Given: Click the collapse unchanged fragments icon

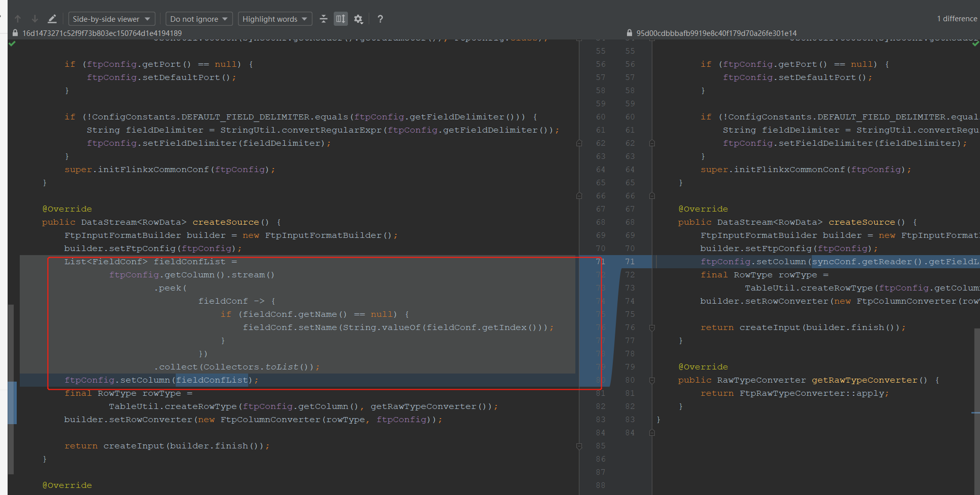Looking at the screenshot, I should click(324, 19).
